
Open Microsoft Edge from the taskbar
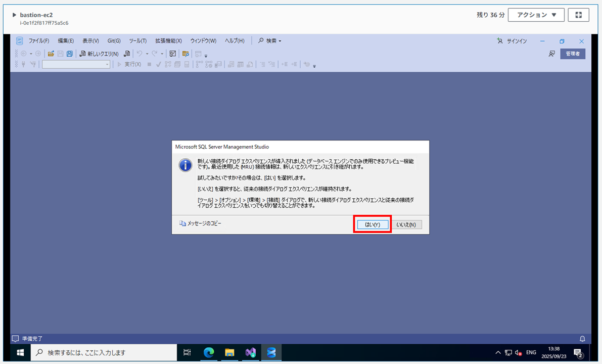tap(208, 352)
